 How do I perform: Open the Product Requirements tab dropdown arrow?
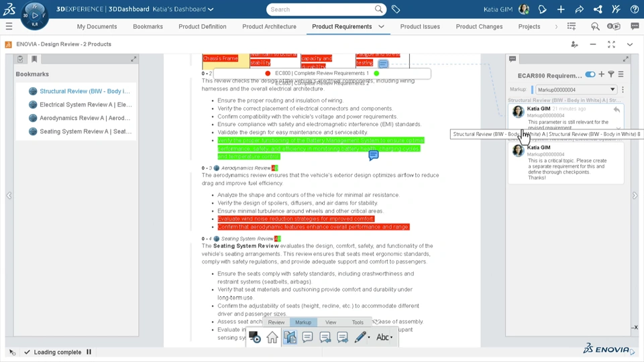(382, 27)
